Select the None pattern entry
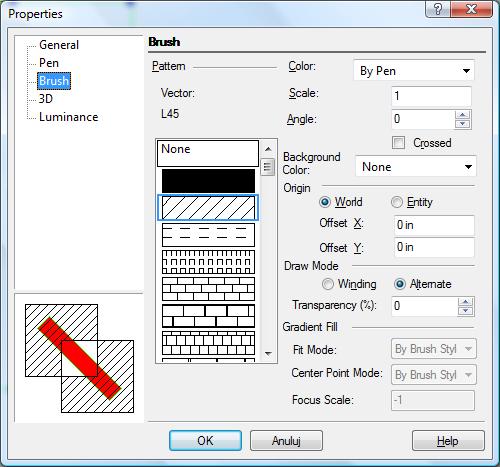 208,153
